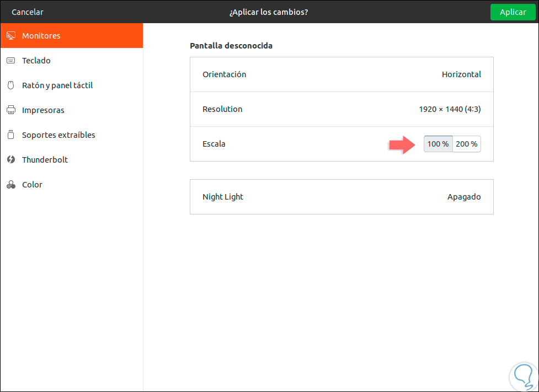Click the Thunderbolt lightning icon
This screenshot has height=392, width=539.
click(11, 159)
